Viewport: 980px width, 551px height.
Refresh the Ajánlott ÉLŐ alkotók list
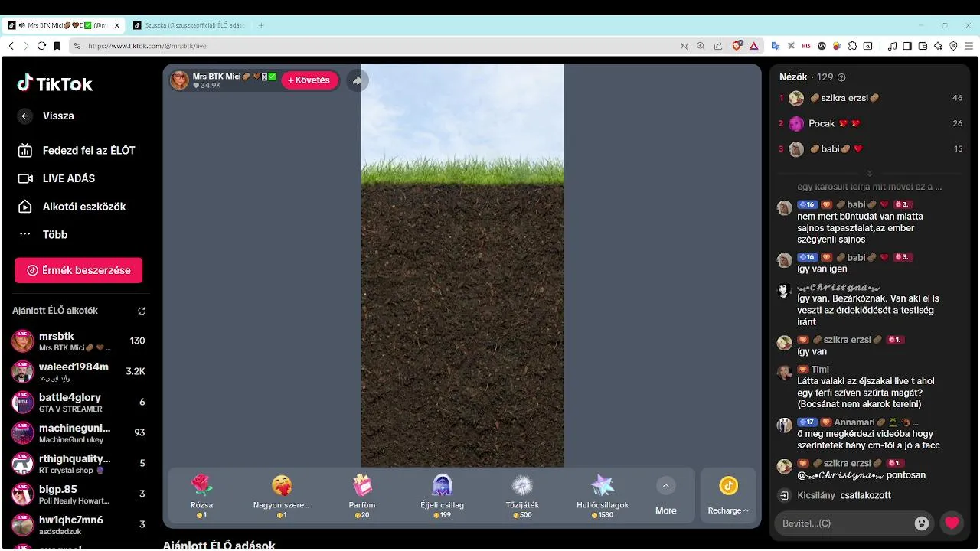point(142,311)
